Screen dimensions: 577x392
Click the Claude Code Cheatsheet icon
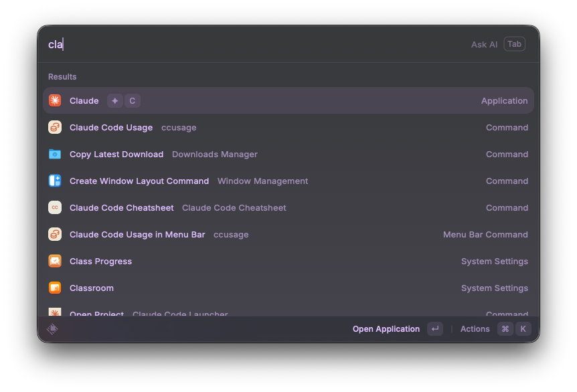[55, 207]
